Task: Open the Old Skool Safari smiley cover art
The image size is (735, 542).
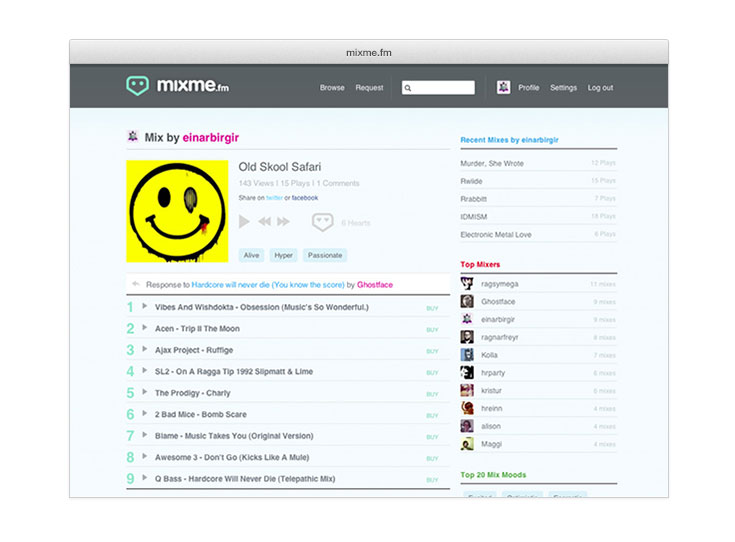Action: point(177,211)
